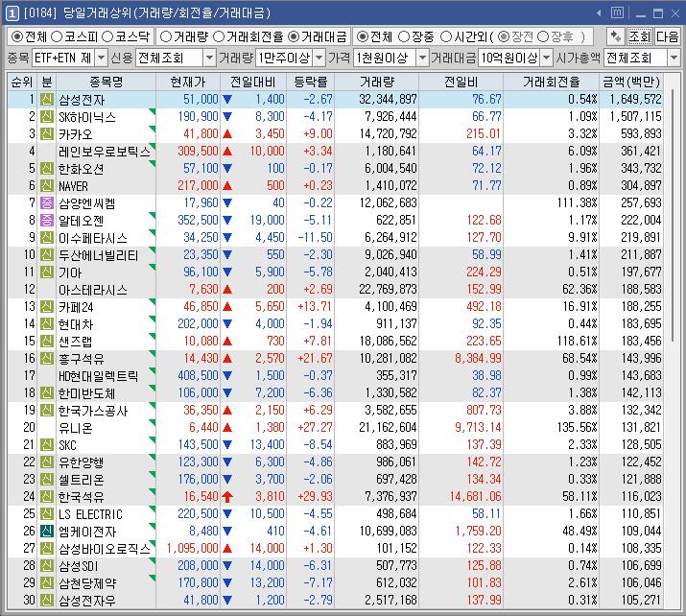Viewport: 686px width, 616px height.
Task: Click the 신 badge icon for 셀트리온
Action: pyautogui.click(x=47, y=479)
